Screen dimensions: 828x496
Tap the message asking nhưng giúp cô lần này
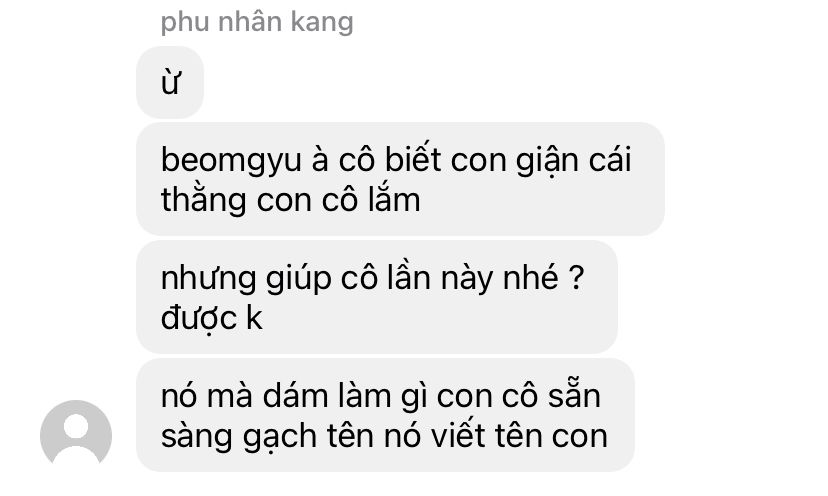click(377, 297)
